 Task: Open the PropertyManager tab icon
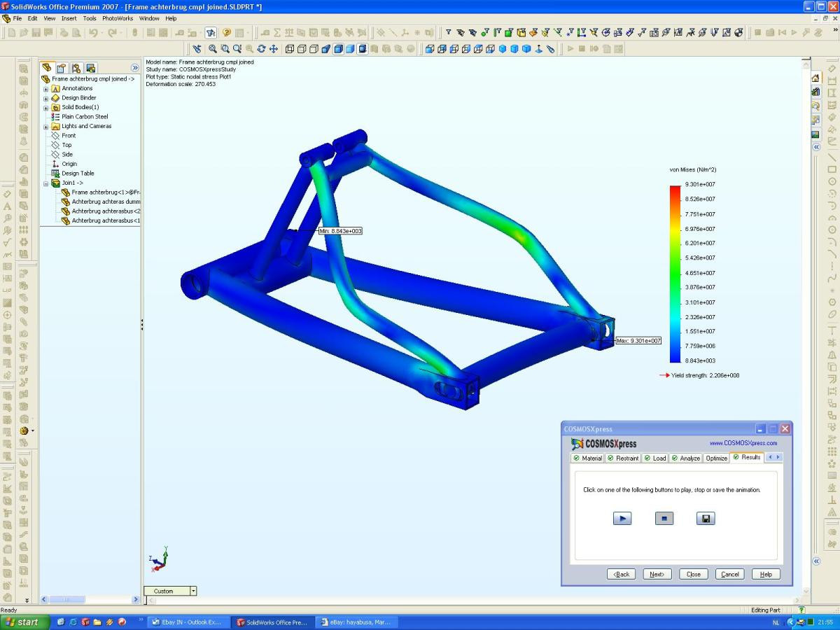click(x=62, y=68)
